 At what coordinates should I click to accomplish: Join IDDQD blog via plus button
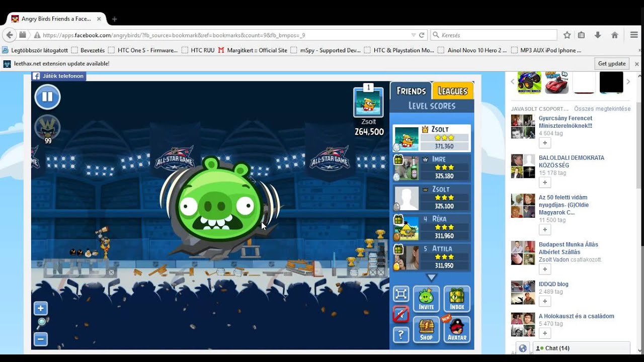544,301
